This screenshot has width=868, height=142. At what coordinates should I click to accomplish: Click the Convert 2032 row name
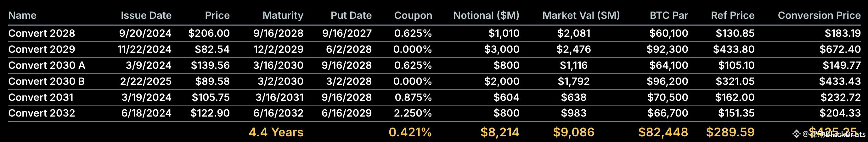(x=42, y=113)
